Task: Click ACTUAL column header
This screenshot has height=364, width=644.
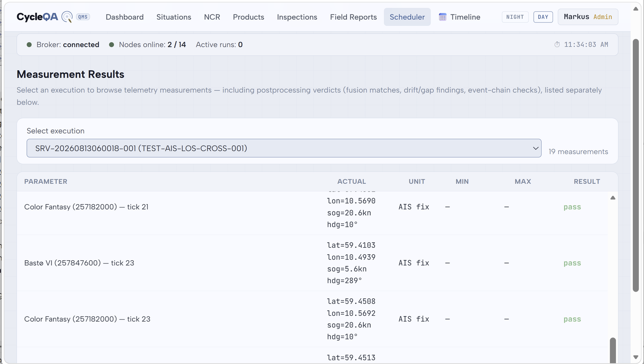Action: pyautogui.click(x=352, y=181)
